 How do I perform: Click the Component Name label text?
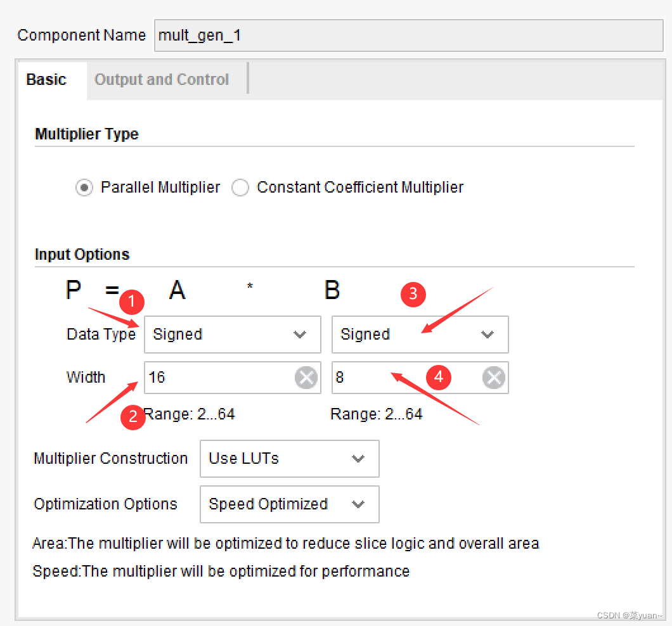(x=82, y=35)
